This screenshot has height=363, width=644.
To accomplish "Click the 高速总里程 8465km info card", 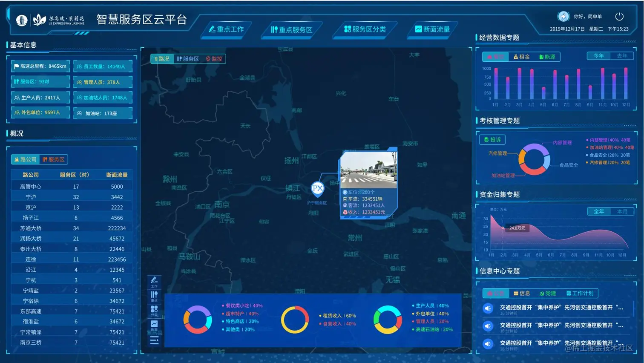I will click(41, 66).
